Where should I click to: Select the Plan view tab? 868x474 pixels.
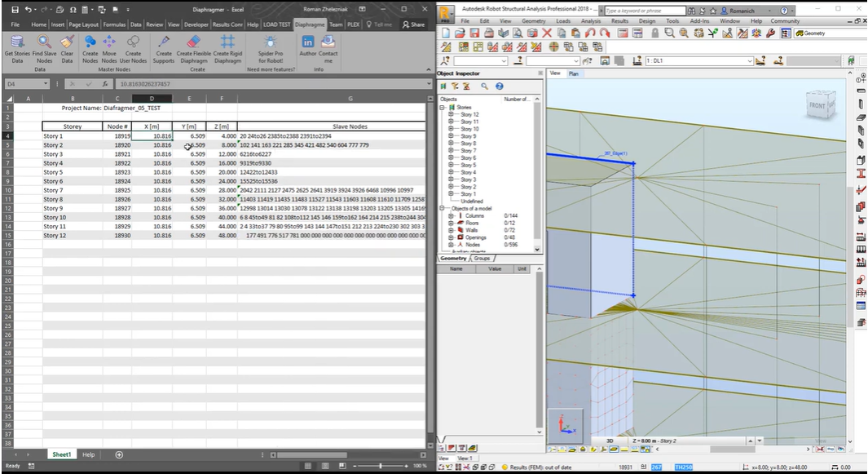(574, 73)
